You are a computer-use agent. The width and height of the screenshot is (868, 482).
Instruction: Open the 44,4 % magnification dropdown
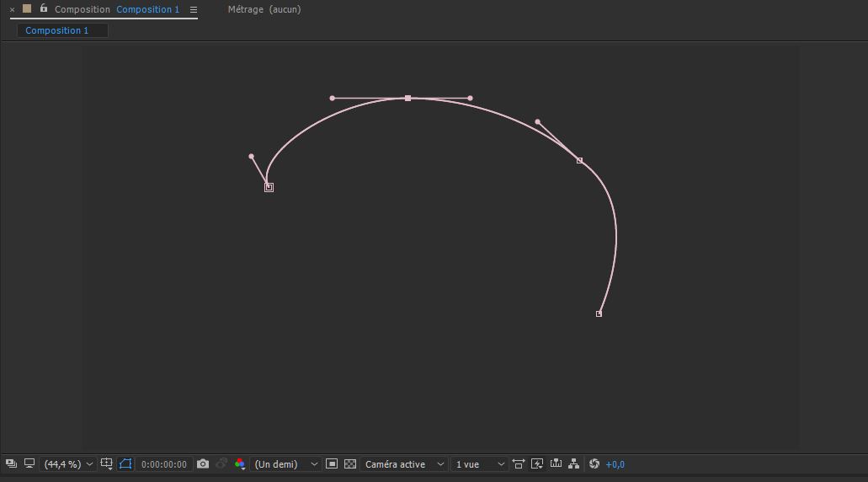pyautogui.click(x=68, y=464)
